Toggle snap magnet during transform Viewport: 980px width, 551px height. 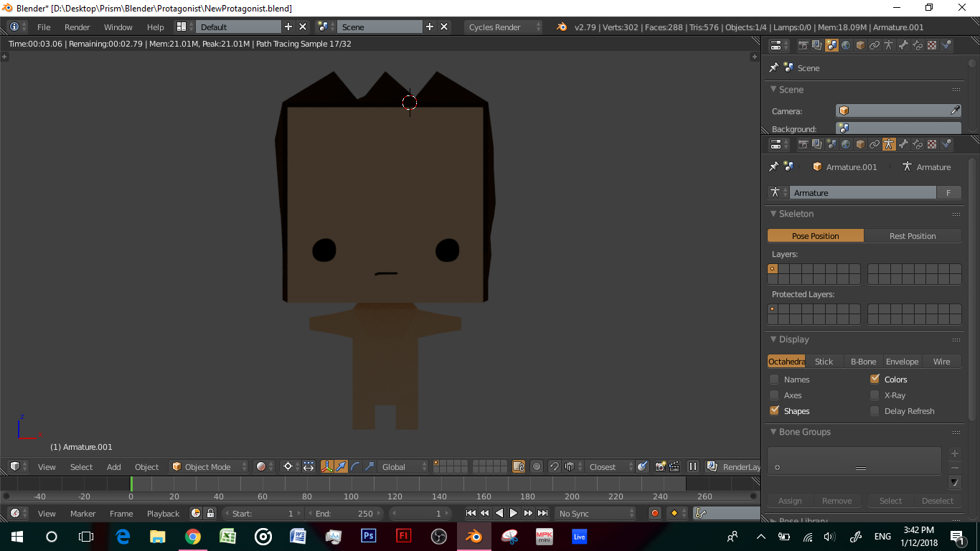[554, 466]
